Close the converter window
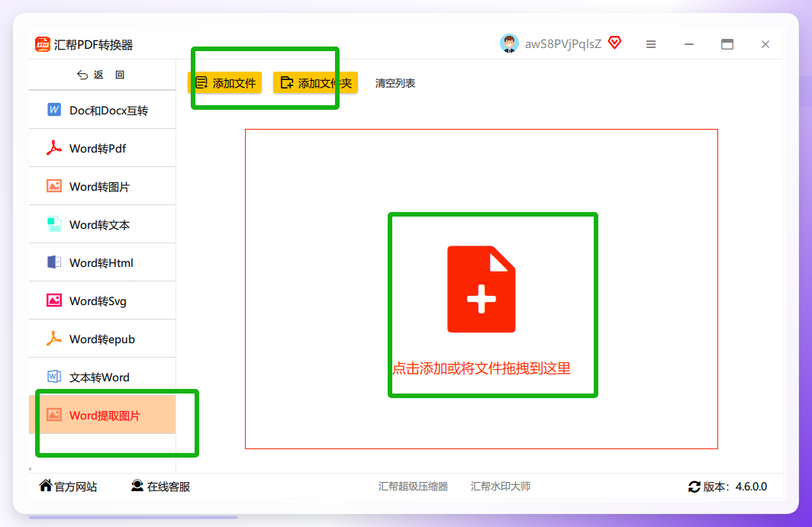The image size is (812, 527). [765, 44]
